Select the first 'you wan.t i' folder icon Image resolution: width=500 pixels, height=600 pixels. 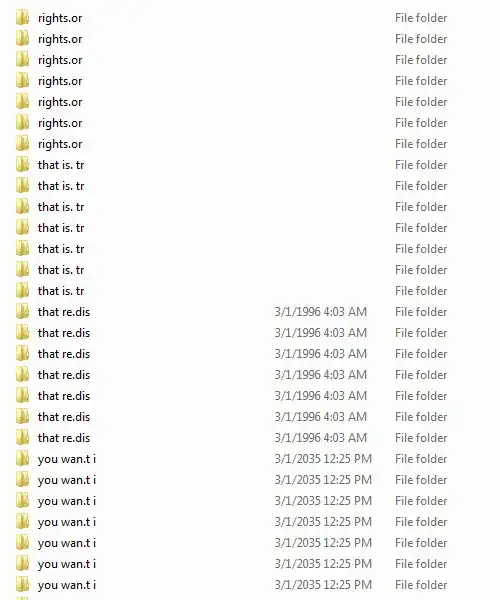23,458
